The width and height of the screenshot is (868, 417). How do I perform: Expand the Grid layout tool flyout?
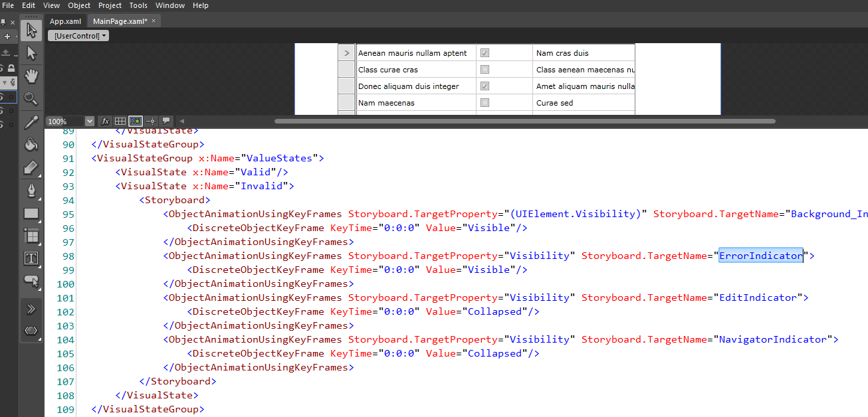coord(31,236)
